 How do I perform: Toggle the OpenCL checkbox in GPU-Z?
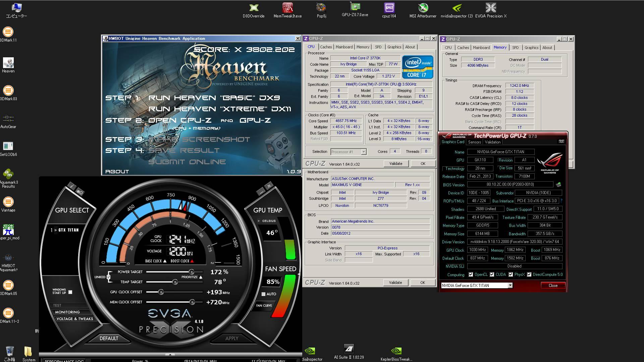point(471,275)
